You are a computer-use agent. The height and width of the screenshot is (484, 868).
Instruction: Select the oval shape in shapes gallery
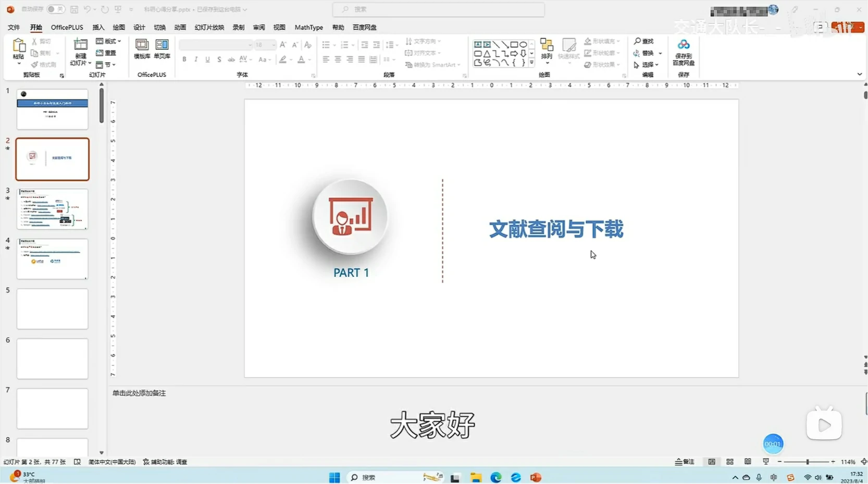[x=523, y=45]
